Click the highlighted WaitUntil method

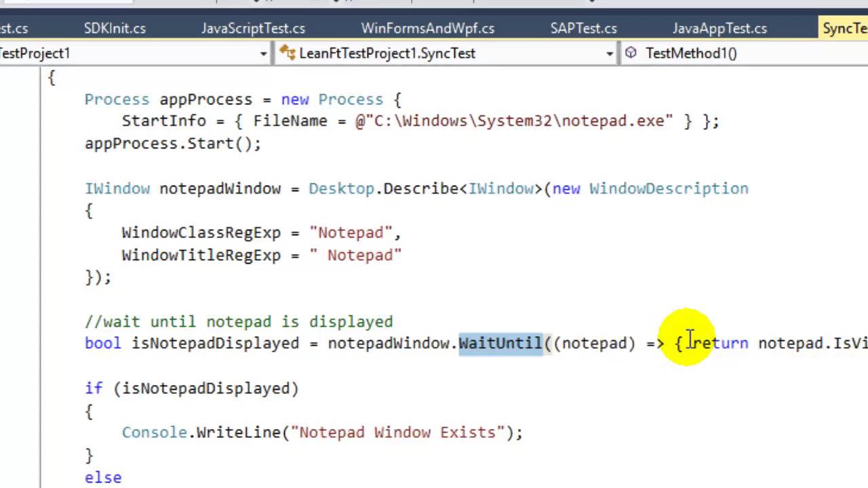coord(500,343)
